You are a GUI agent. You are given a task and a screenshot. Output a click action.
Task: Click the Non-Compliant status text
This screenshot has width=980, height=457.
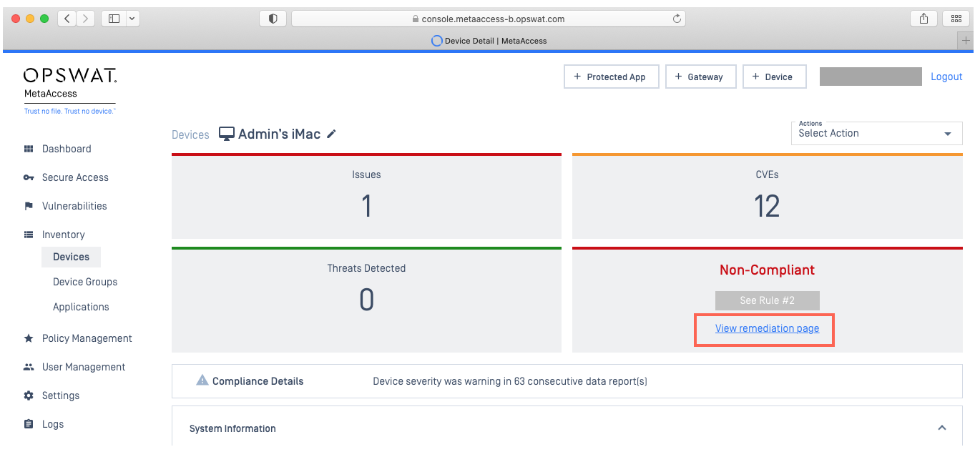[767, 270]
